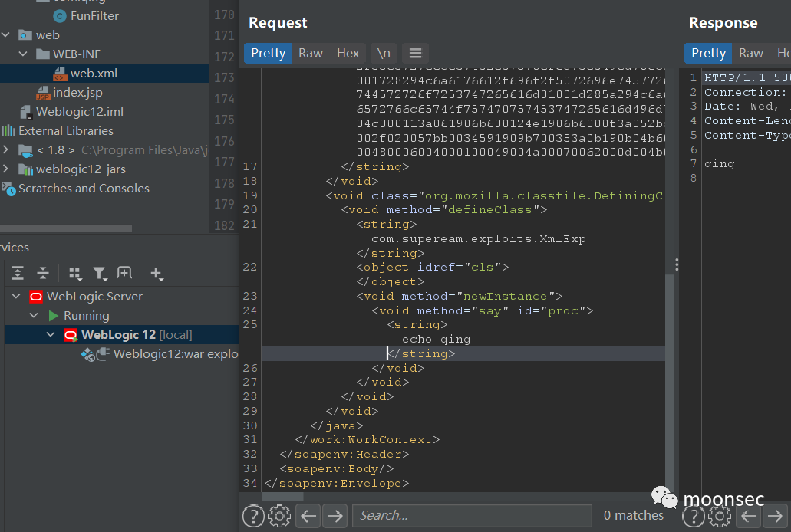The height and width of the screenshot is (532, 791).
Task: Click editor gutter line number 173
Action: point(224,77)
